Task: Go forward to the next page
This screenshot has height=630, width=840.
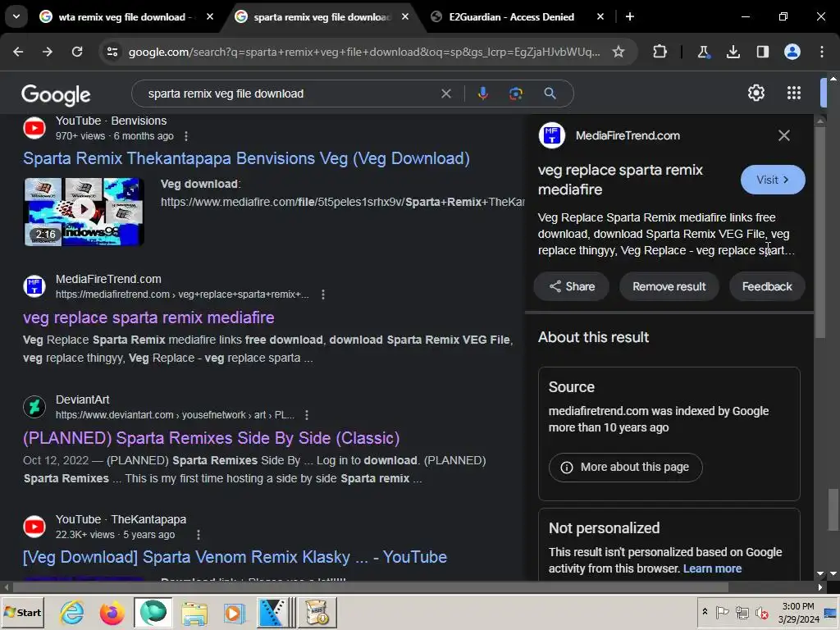Action: [47, 52]
